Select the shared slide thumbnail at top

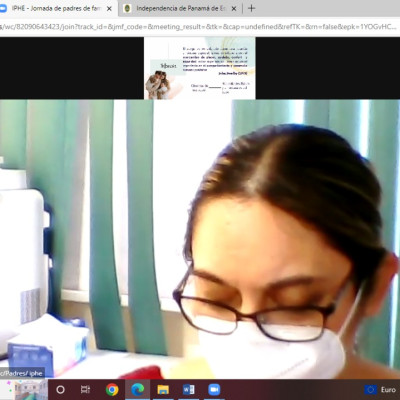point(200,68)
